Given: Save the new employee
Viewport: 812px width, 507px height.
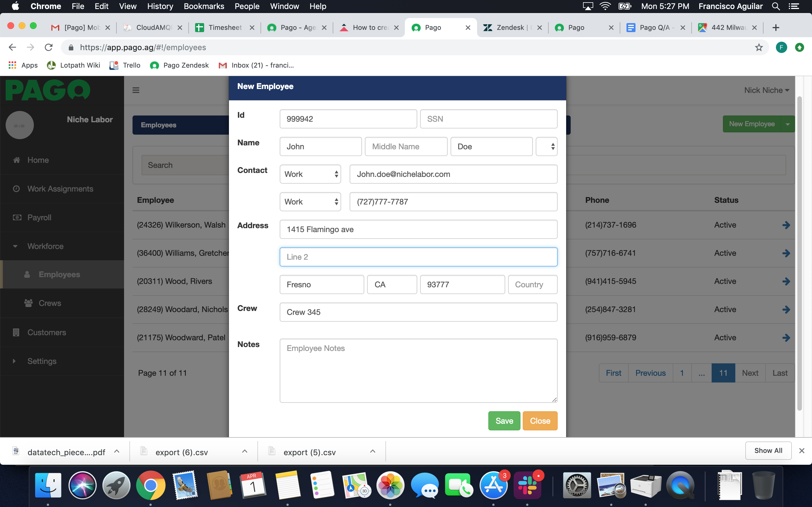Looking at the screenshot, I should tap(504, 421).
